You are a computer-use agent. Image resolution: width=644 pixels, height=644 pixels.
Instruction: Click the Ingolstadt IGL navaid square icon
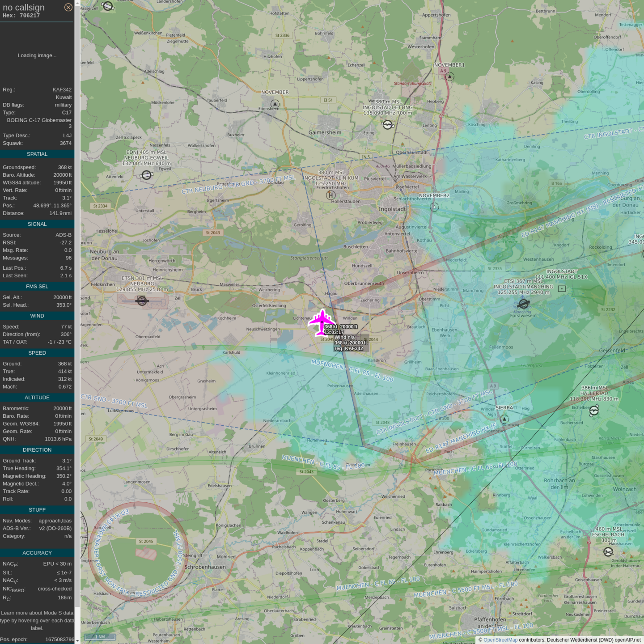[562, 289]
